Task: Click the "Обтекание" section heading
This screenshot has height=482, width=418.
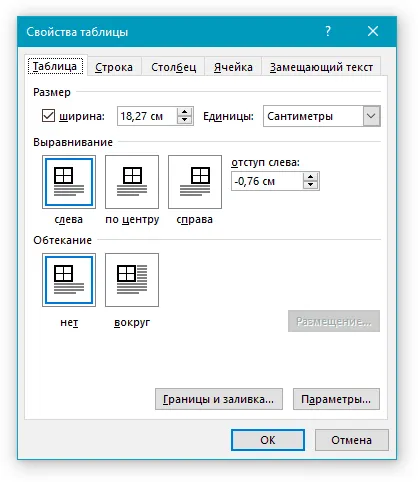Action: (x=63, y=240)
